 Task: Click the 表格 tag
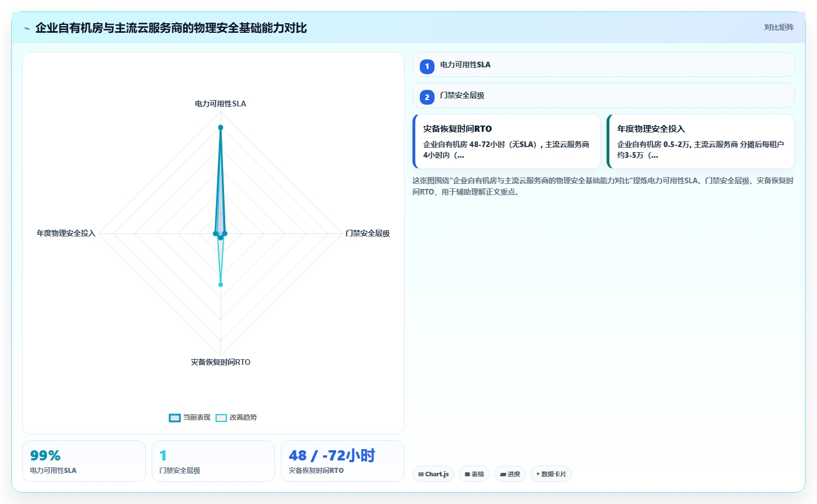[x=474, y=474]
